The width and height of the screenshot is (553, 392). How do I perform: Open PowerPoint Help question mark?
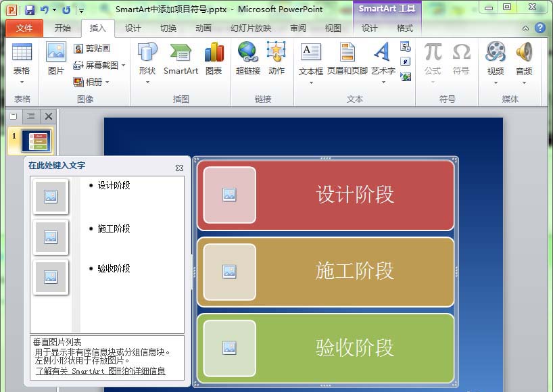click(x=539, y=28)
